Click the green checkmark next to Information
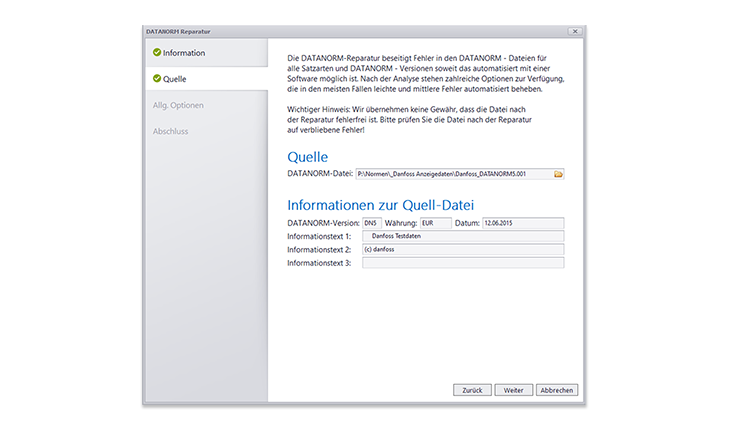Image resolution: width=729 pixels, height=430 pixels. 157,53
